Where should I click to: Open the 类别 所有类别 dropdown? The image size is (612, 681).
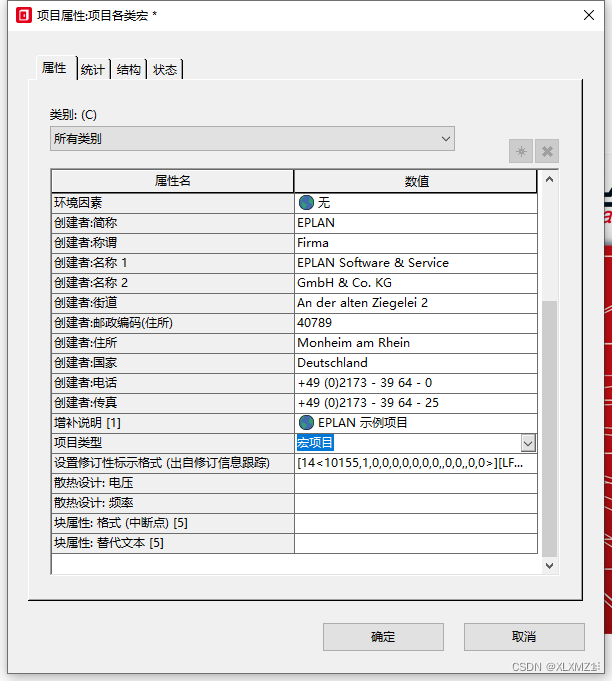(x=252, y=139)
